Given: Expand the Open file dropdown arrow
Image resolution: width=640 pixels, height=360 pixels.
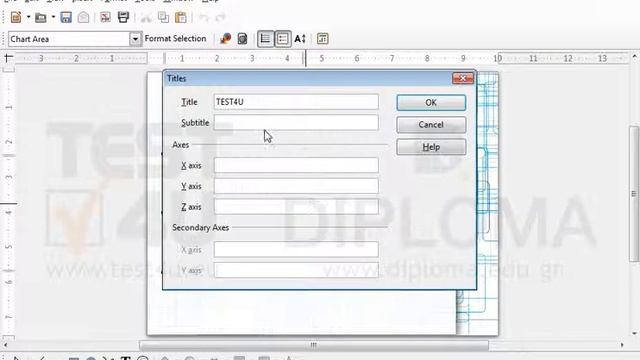Looking at the screenshot, I should click(53, 17).
